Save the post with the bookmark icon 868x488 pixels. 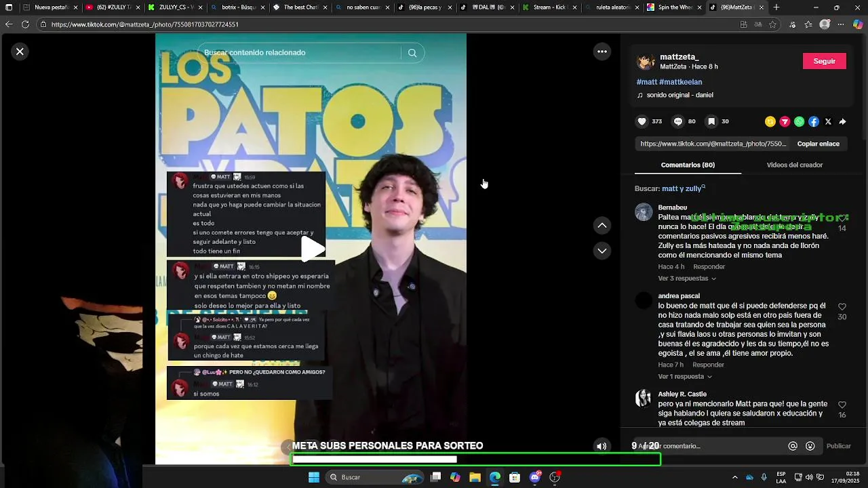click(x=711, y=122)
